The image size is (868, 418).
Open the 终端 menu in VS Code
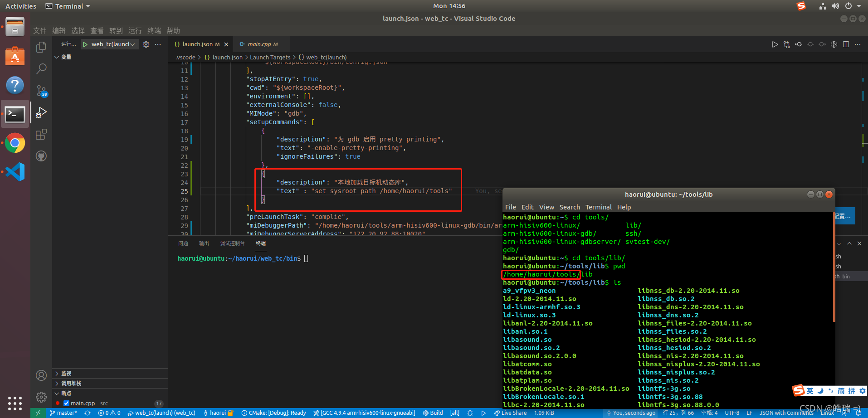point(154,31)
